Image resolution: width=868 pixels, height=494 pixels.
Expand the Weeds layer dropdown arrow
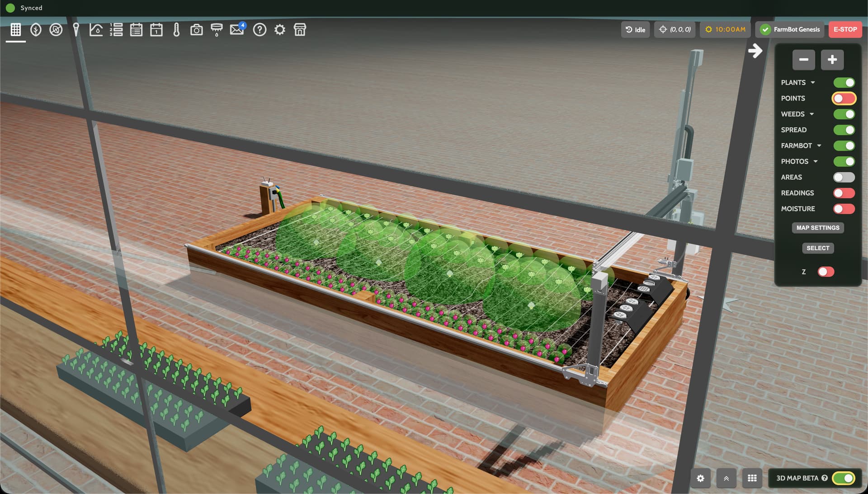[x=812, y=114]
